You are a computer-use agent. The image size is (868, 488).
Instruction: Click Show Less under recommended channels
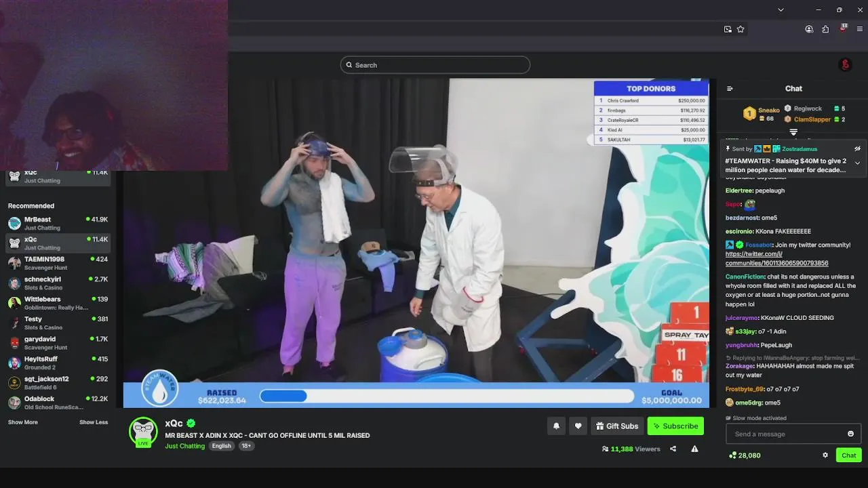(94, 422)
